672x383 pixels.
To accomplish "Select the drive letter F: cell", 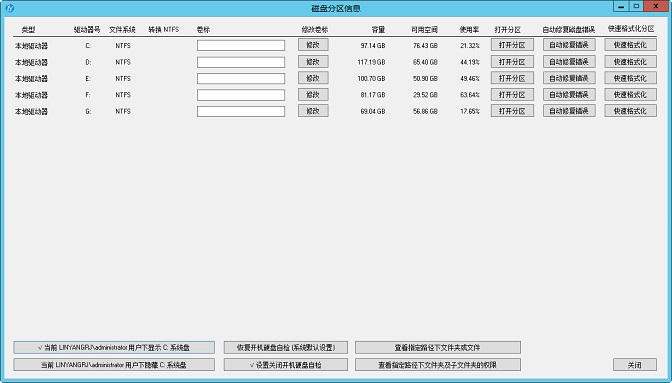I will coord(88,95).
